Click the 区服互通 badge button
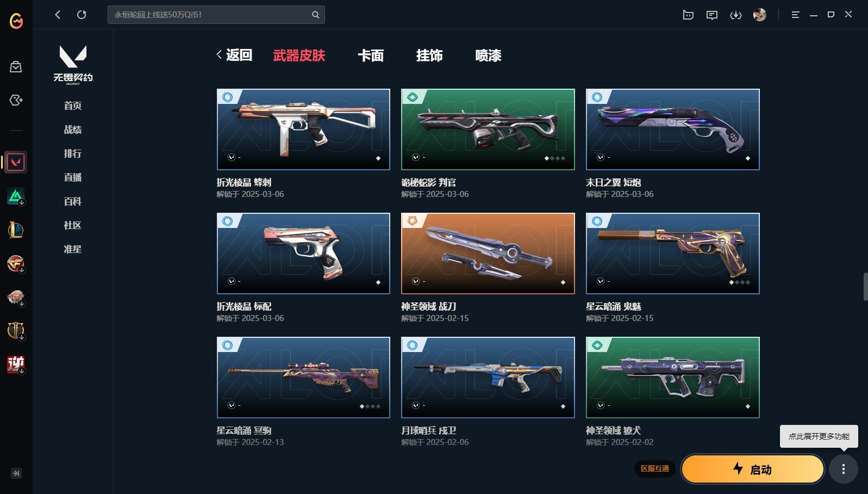The height and width of the screenshot is (494, 868). 655,469
